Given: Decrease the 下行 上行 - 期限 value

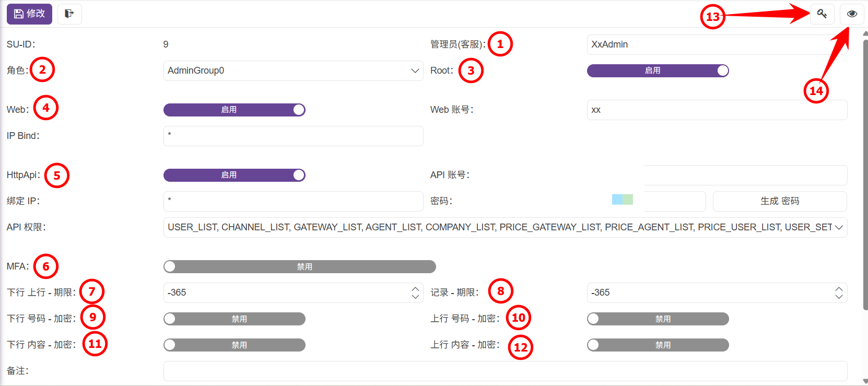Looking at the screenshot, I should (415, 297).
